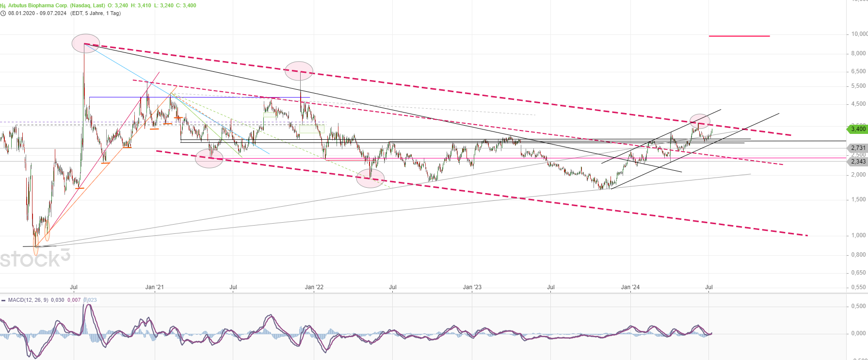
Task: Click the MACD line color swatch
Action: pyautogui.click(x=3, y=300)
